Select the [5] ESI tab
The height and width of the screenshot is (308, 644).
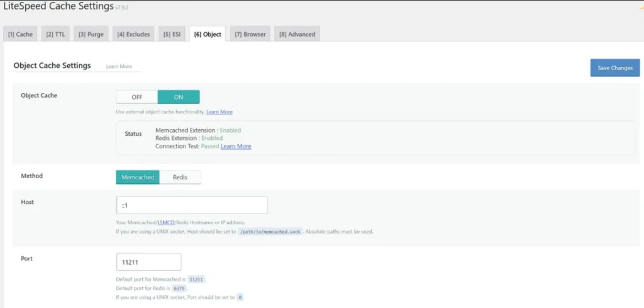click(x=172, y=34)
